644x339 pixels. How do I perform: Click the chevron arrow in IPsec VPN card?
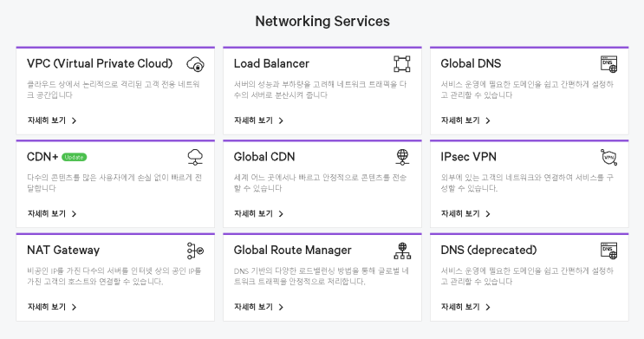coord(488,214)
